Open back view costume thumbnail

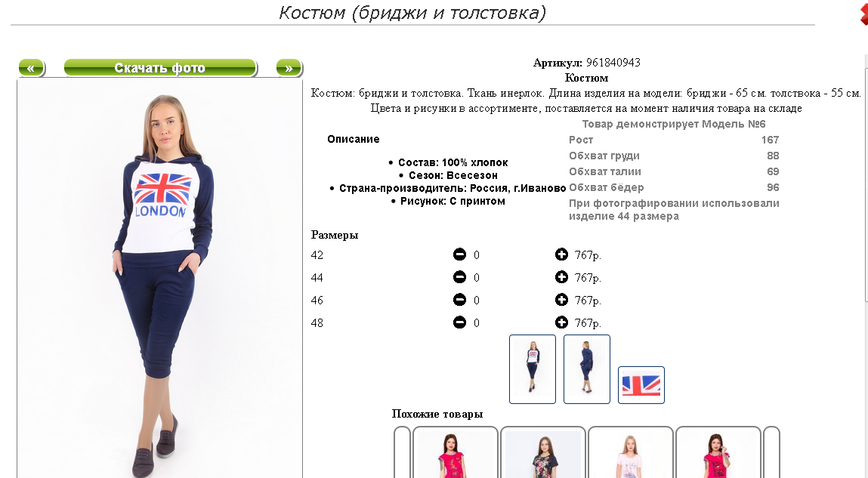point(587,369)
